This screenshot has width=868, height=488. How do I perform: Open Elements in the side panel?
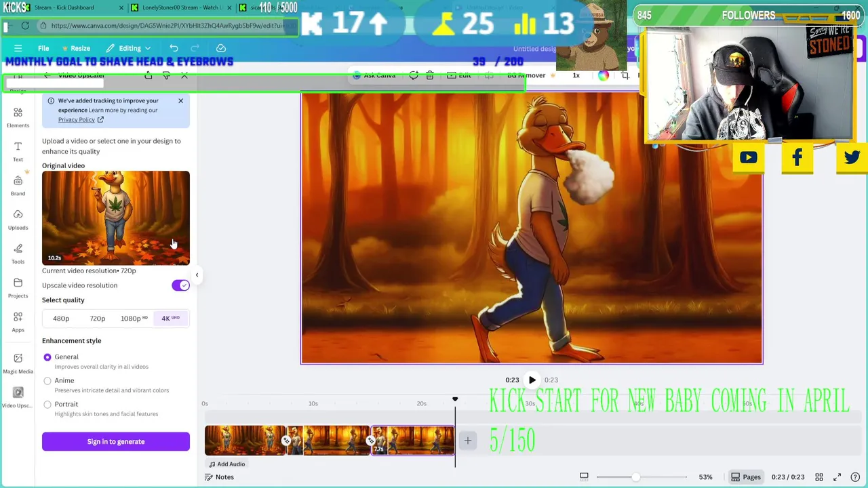tap(18, 117)
